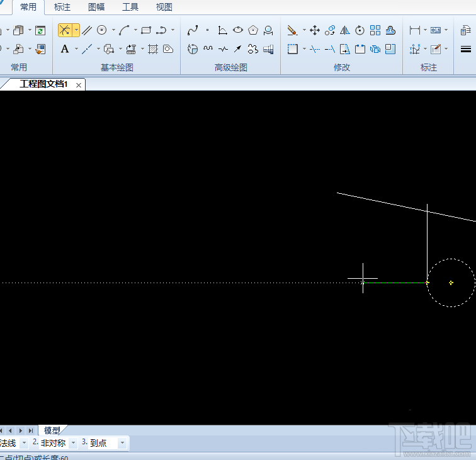Click the text tool letter A
Image resolution: width=476 pixels, height=460 pixels.
click(65, 49)
